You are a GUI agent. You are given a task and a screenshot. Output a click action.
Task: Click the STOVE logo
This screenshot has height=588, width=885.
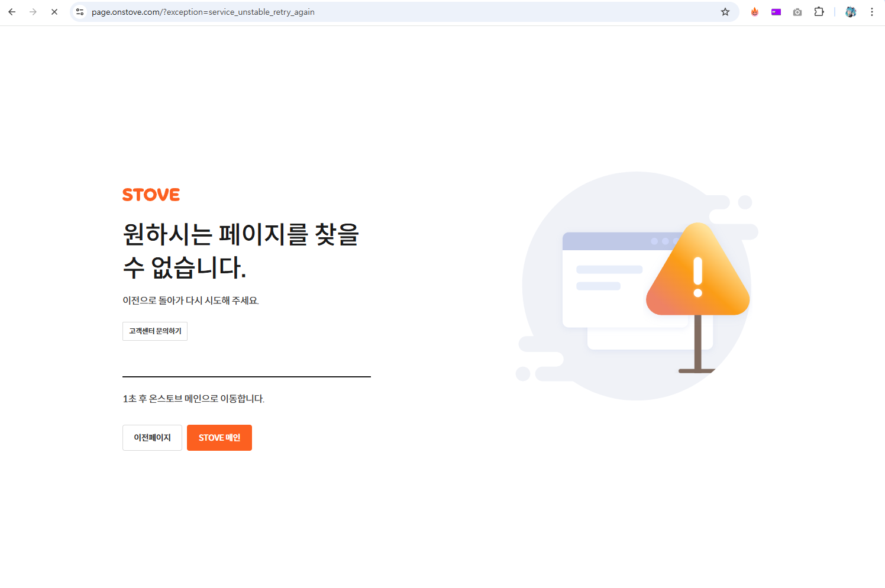[151, 195]
